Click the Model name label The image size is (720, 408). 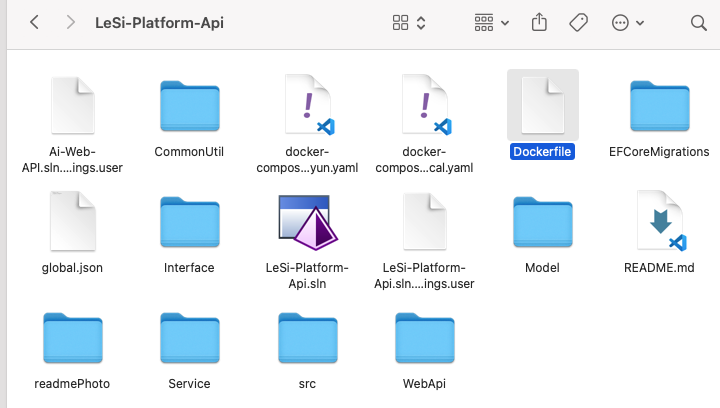(x=542, y=268)
